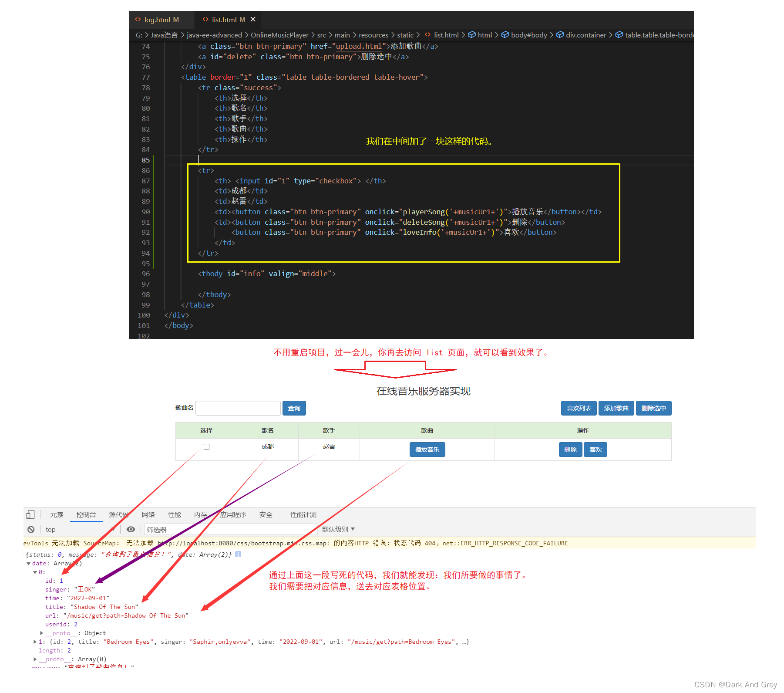Click the static breadcrumb segment

405,35
